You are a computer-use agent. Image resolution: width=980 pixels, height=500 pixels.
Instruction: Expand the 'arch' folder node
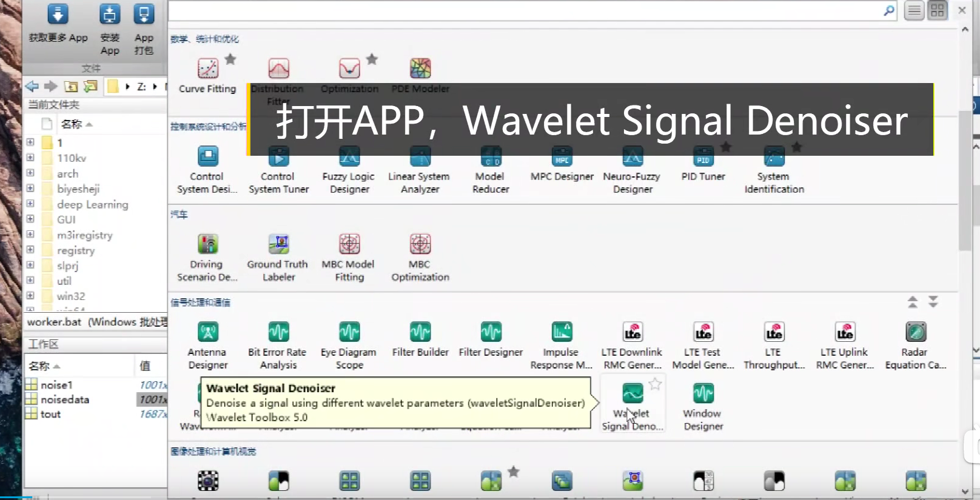[30, 173]
